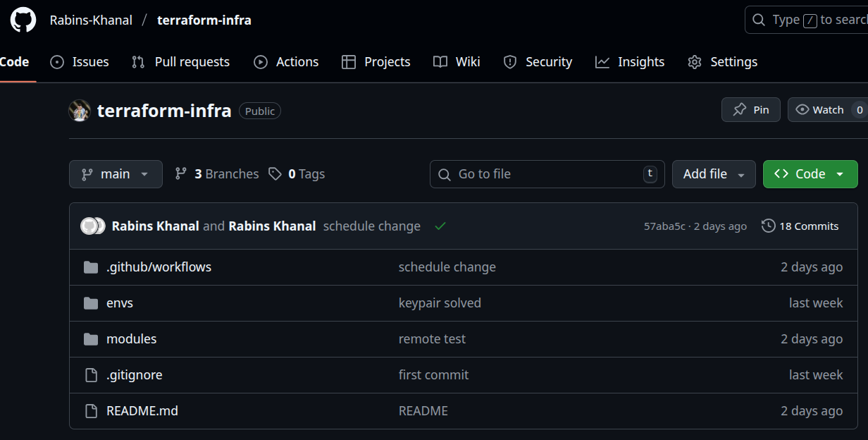Go to the Actions tab
This screenshot has width=868, height=440.
click(x=286, y=62)
